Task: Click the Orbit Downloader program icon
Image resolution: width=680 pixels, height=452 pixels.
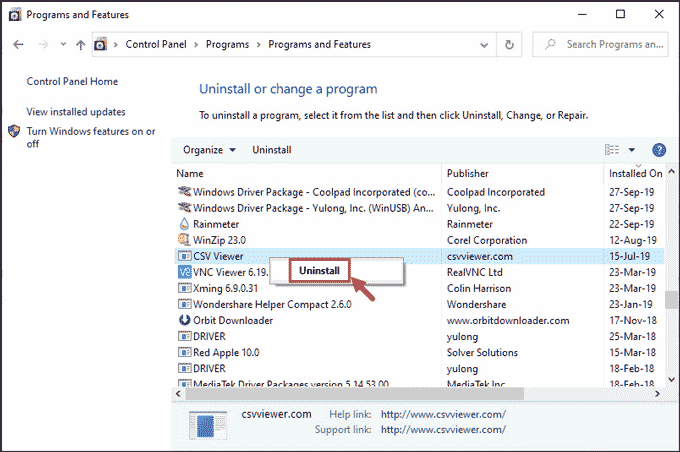Action: click(184, 320)
